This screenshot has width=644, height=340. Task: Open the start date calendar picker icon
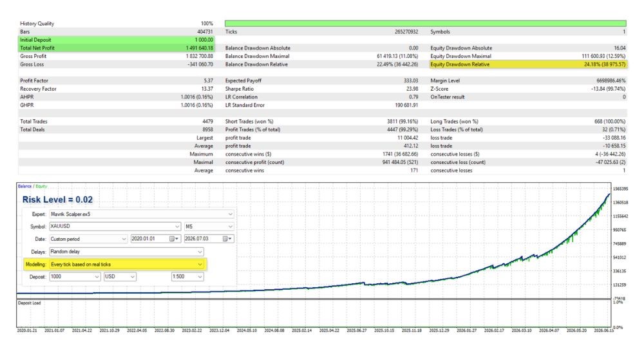(x=173, y=238)
